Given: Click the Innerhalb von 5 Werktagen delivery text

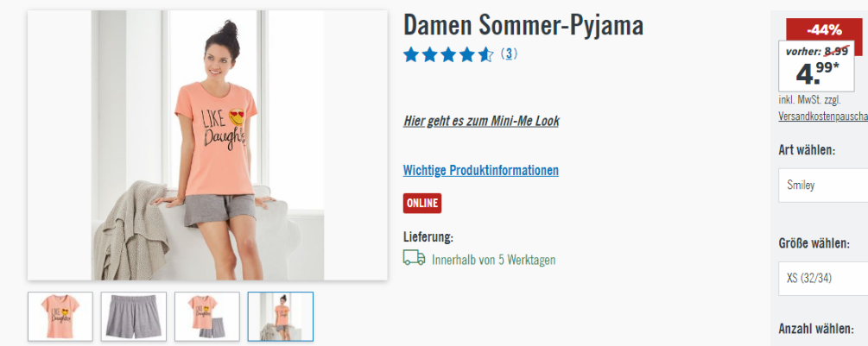Looking at the screenshot, I should coord(494,260).
